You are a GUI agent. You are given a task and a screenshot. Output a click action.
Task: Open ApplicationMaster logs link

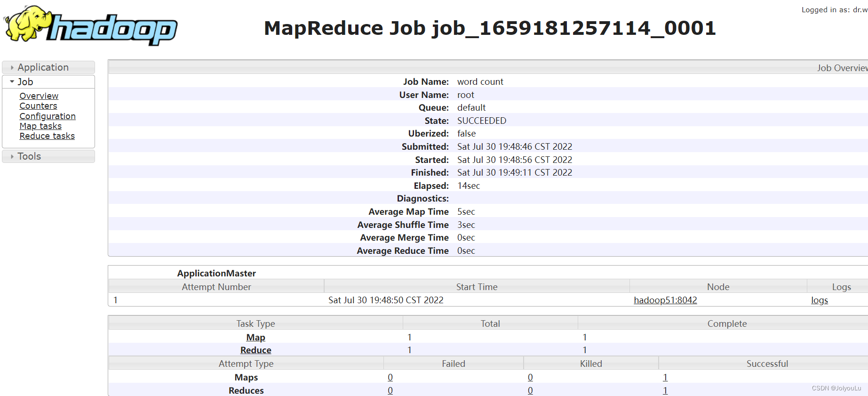point(819,300)
